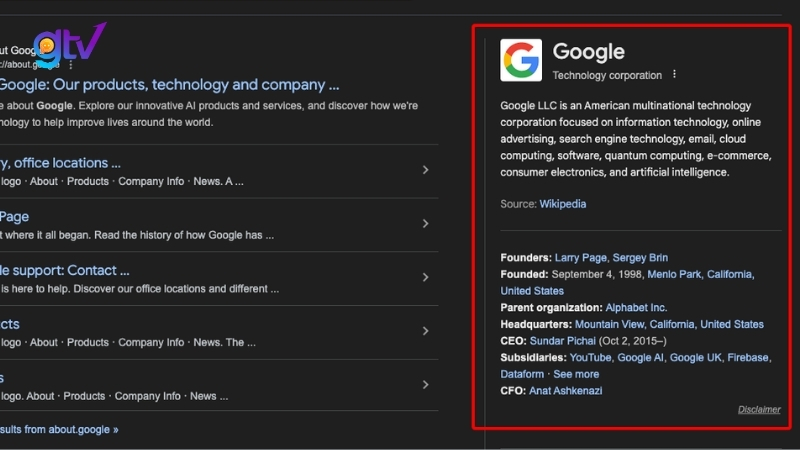The width and height of the screenshot is (800, 450).
Task: Open the 'support: Contact ...' sitelink
Action: point(65,270)
